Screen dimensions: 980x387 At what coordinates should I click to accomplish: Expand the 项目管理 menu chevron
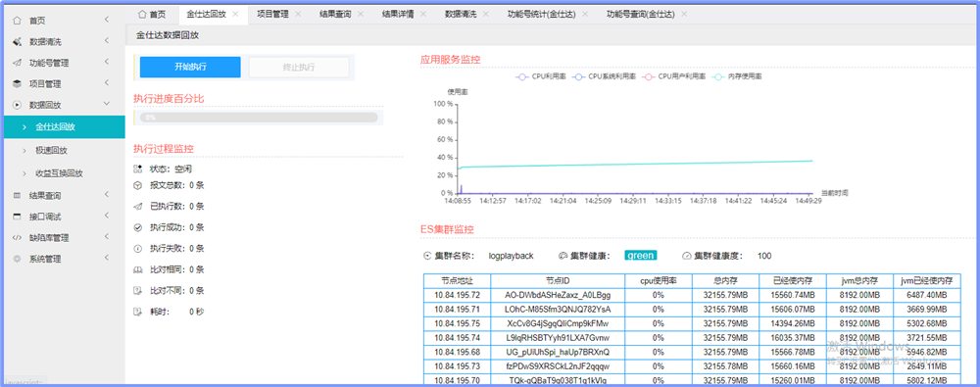[x=107, y=83]
